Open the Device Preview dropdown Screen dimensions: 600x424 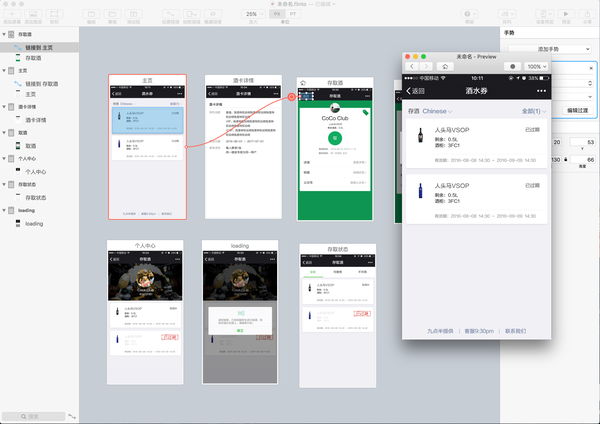545,14
